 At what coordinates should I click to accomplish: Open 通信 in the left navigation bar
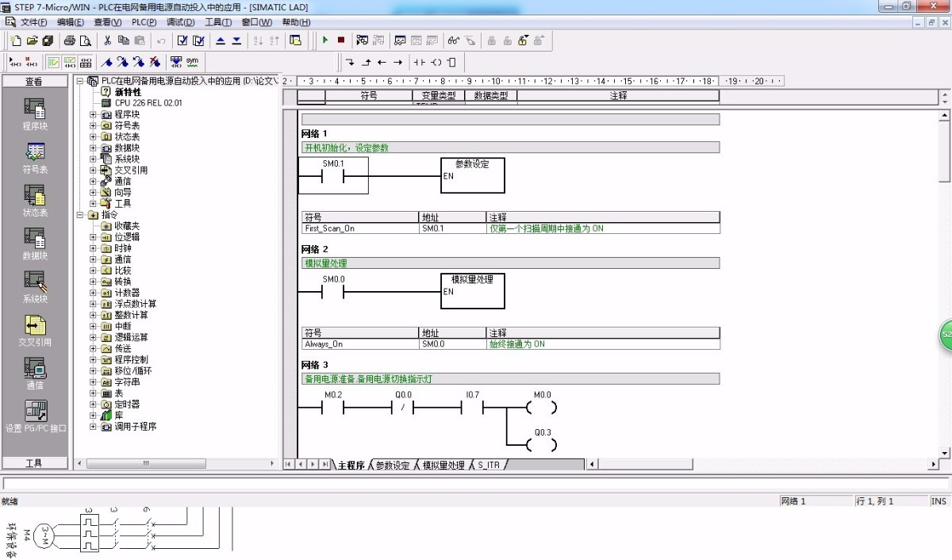35,373
